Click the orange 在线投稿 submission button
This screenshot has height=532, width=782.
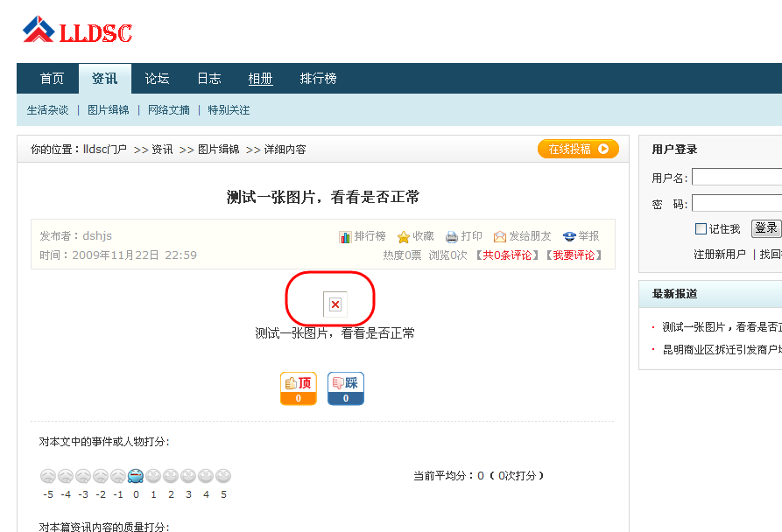point(578,149)
